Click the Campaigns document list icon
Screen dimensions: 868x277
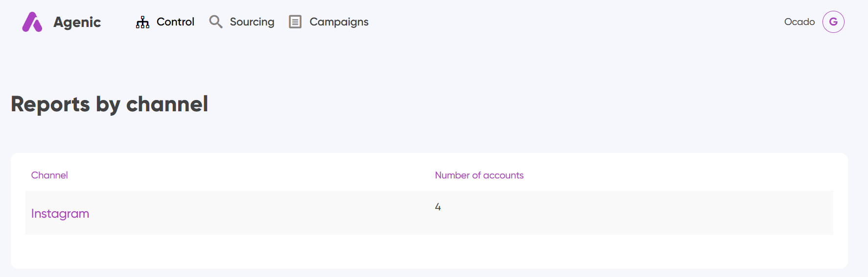(295, 22)
